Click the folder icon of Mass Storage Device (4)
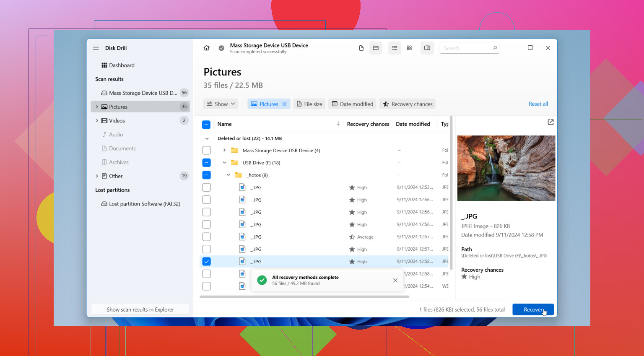644x356 pixels. [234, 150]
